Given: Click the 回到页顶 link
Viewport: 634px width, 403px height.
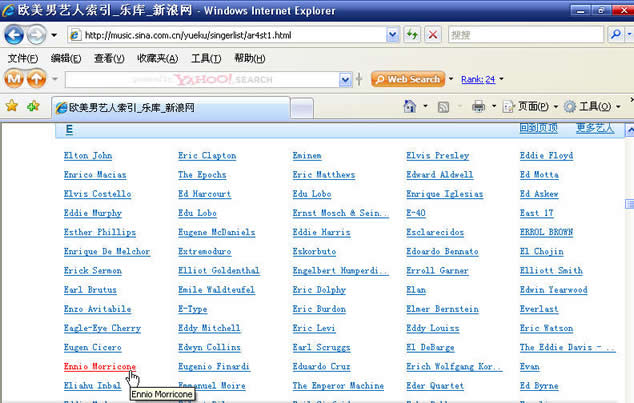Looking at the screenshot, I should [539, 128].
